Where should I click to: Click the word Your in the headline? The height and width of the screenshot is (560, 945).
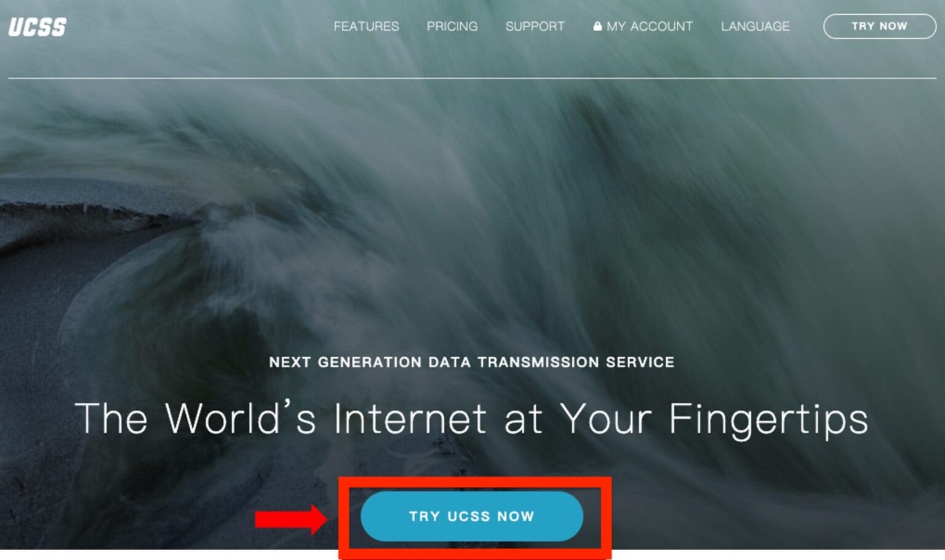pos(605,419)
